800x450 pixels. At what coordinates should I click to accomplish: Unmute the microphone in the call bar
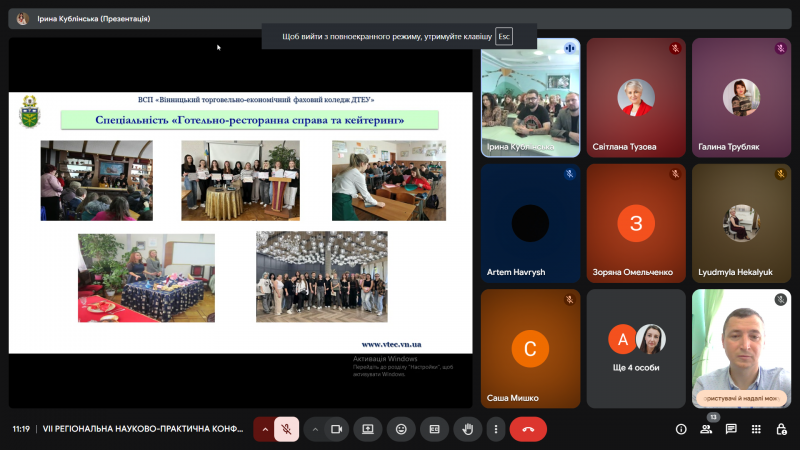click(x=286, y=429)
